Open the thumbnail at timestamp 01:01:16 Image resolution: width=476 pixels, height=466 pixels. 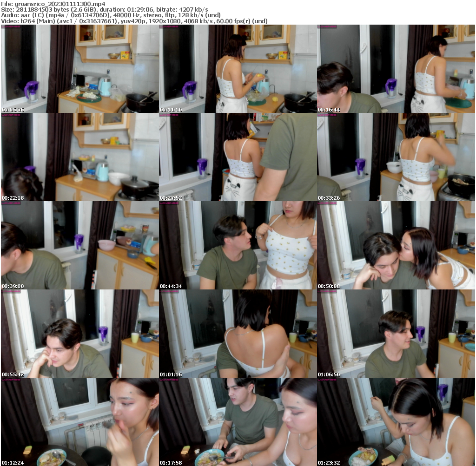238,333
